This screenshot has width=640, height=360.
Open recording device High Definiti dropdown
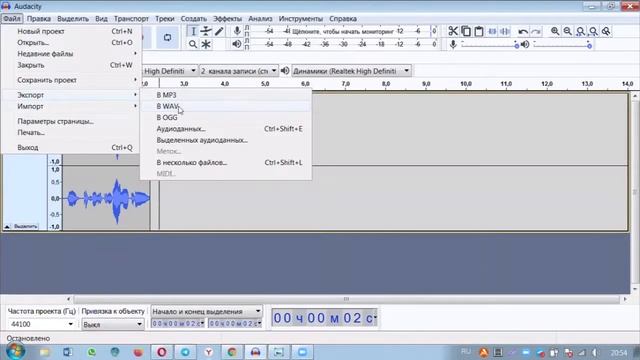click(193, 71)
